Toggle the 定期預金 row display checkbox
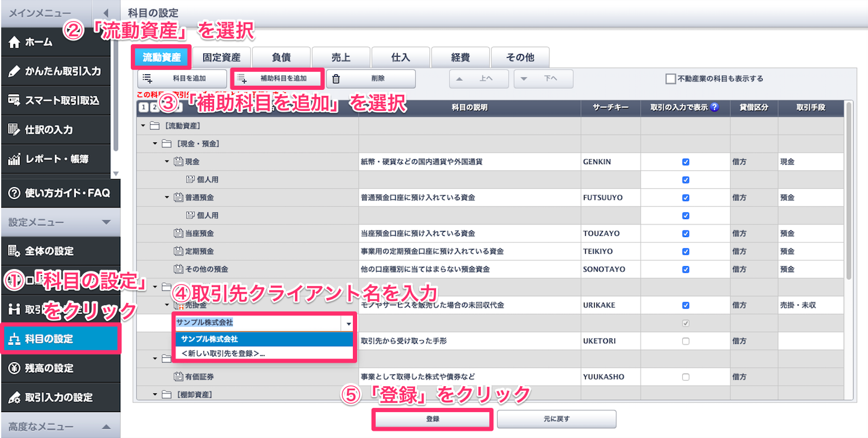This screenshot has height=438, width=868. click(685, 252)
